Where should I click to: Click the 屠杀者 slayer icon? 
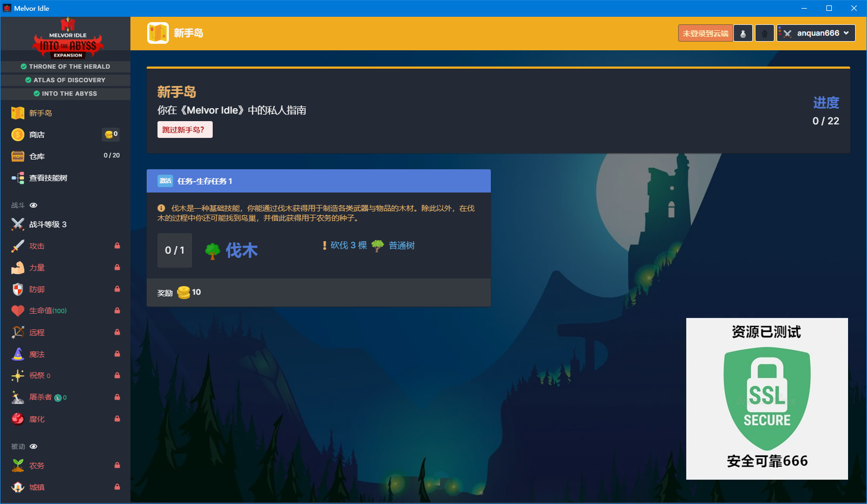pyautogui.click(x=18, y=397)
